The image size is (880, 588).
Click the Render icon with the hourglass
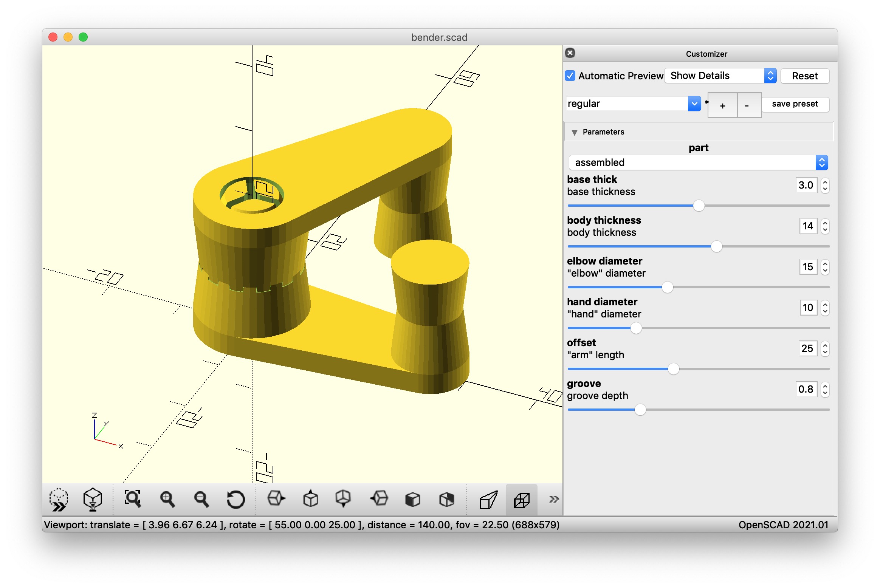(93, 500)
